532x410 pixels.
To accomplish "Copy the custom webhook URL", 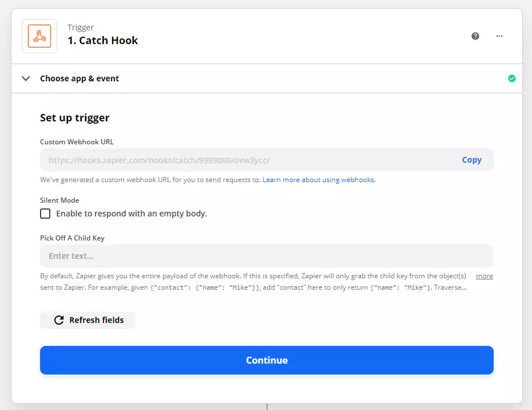I will pyautogui.click(x=471, y=160).
